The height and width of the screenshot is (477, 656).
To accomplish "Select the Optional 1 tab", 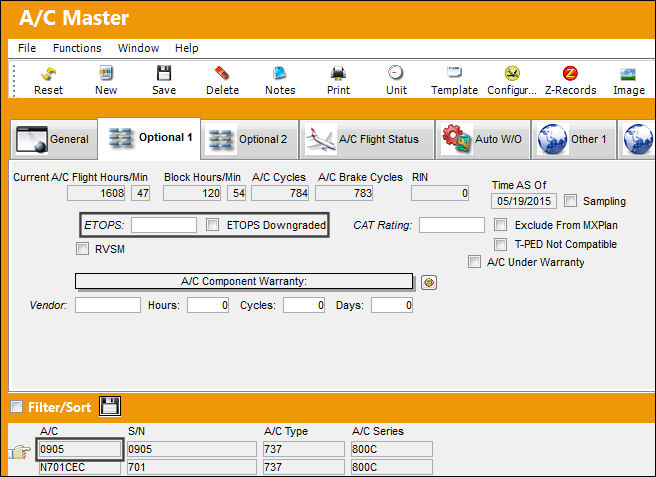I will 149,138.
